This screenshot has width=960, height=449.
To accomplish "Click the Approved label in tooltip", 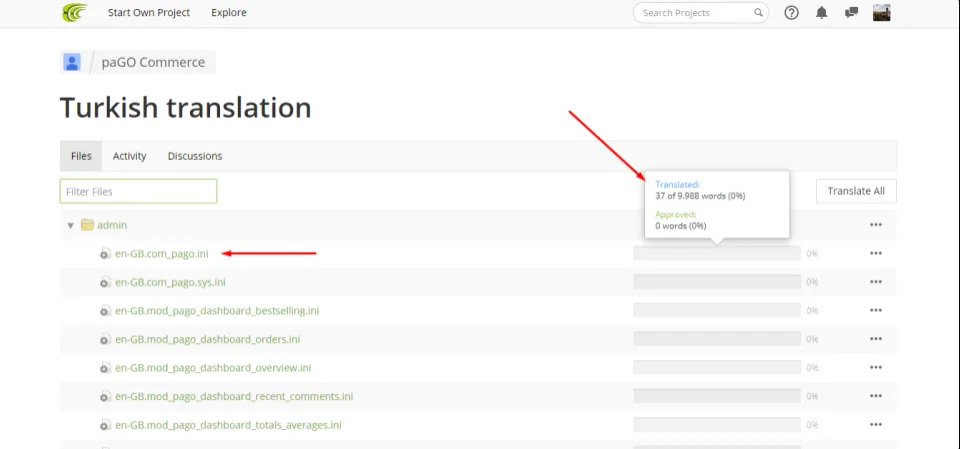I will pos(676,214).
